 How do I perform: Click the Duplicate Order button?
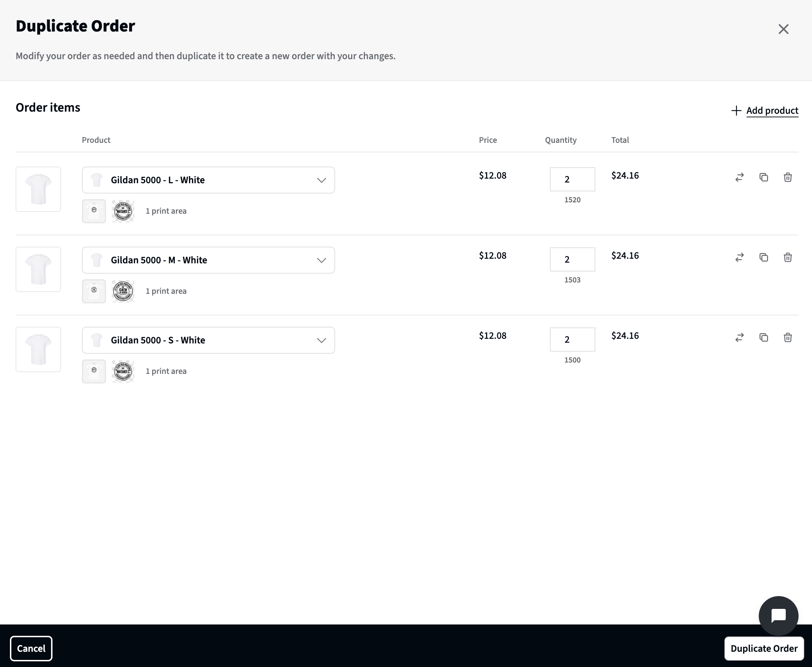763,649
